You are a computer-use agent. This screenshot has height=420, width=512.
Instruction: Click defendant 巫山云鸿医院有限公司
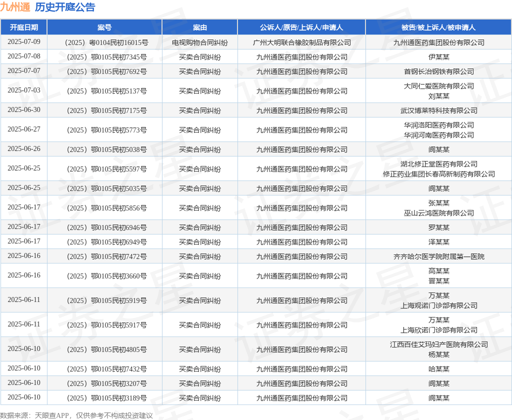pyautogui.click(x=439, y=213)
